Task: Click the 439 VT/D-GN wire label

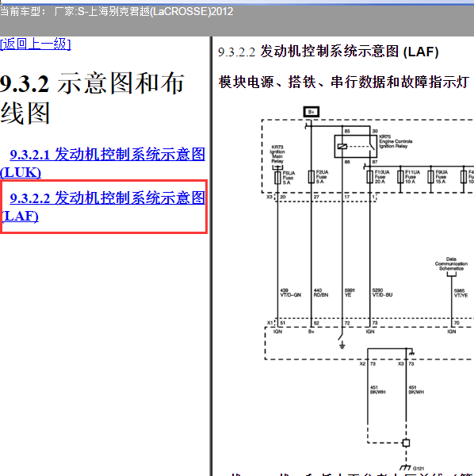Action: tap(291, 293)
